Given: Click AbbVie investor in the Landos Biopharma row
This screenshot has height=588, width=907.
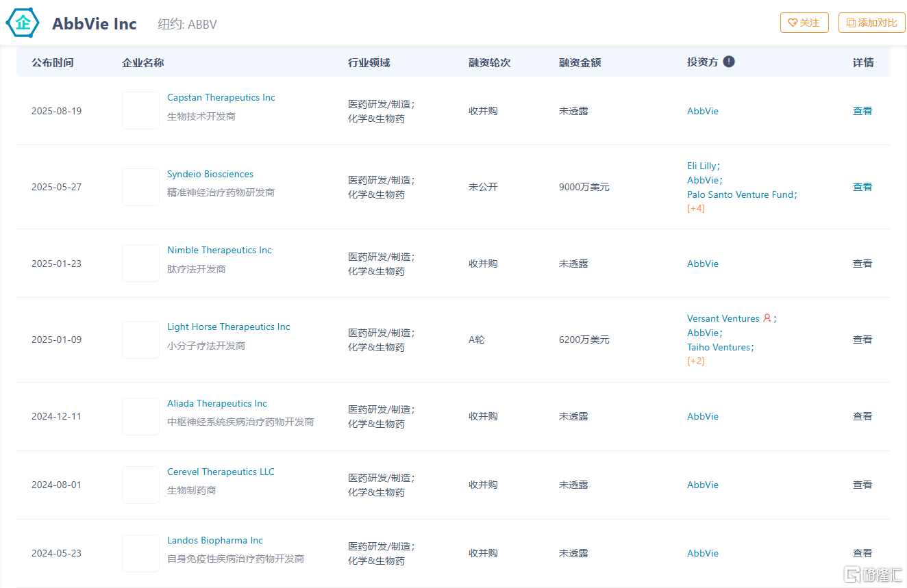Looking at the screenshot, I should click(x=703, y=553).
